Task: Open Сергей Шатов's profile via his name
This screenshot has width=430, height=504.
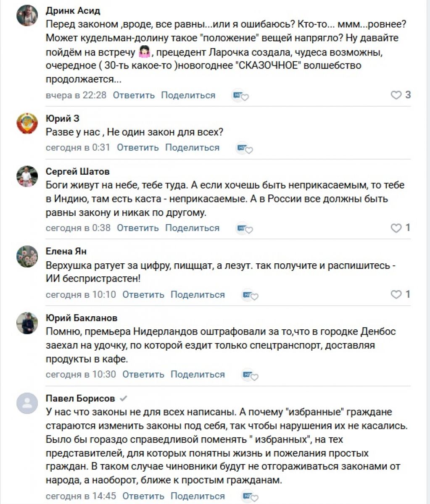Action: [x=77, y=171]
